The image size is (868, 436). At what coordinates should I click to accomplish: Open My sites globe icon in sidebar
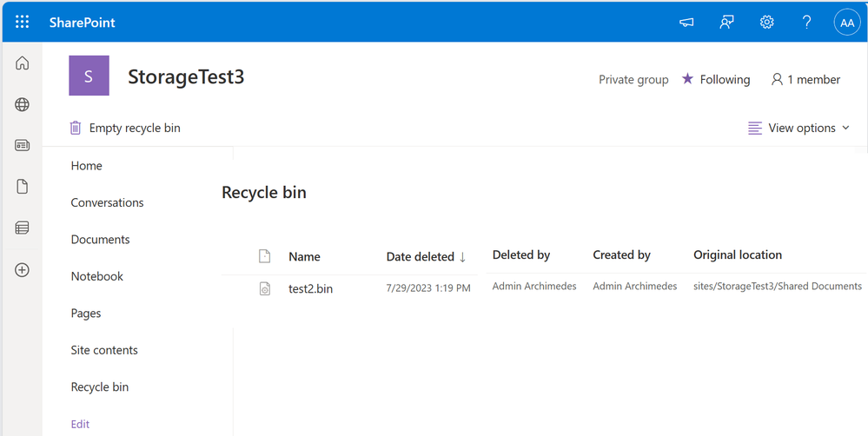pos(22,104)
